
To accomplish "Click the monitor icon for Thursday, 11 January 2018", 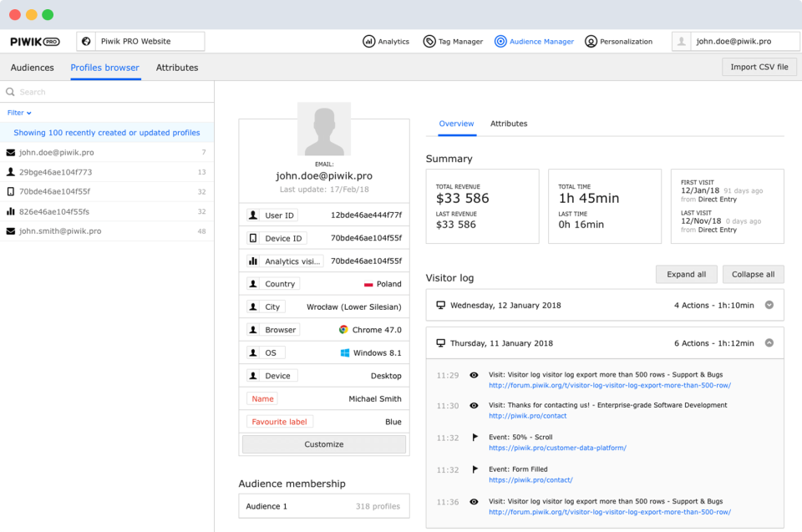I will click(440, 342).
